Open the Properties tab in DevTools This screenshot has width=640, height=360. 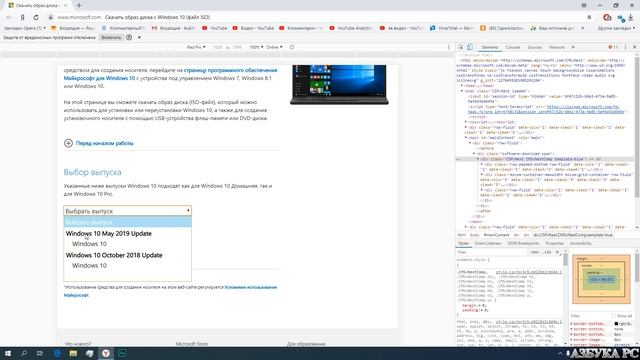[x=554, y=243]
